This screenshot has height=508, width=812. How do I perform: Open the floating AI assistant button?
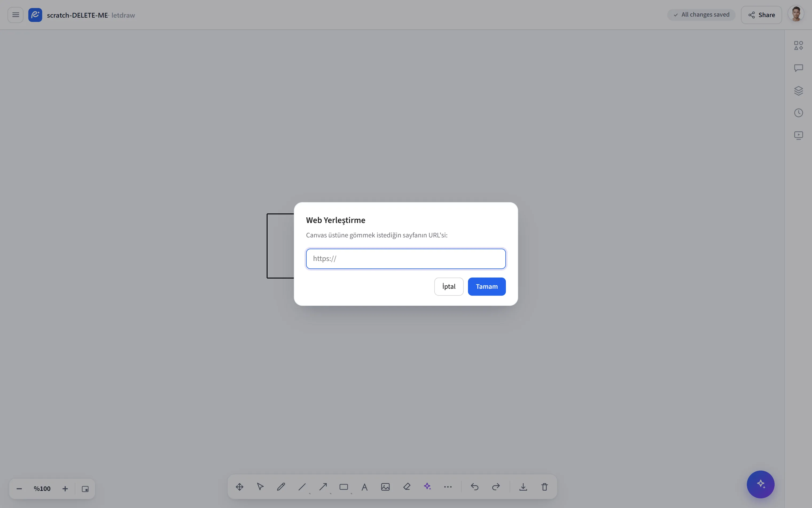click(760, 484)
